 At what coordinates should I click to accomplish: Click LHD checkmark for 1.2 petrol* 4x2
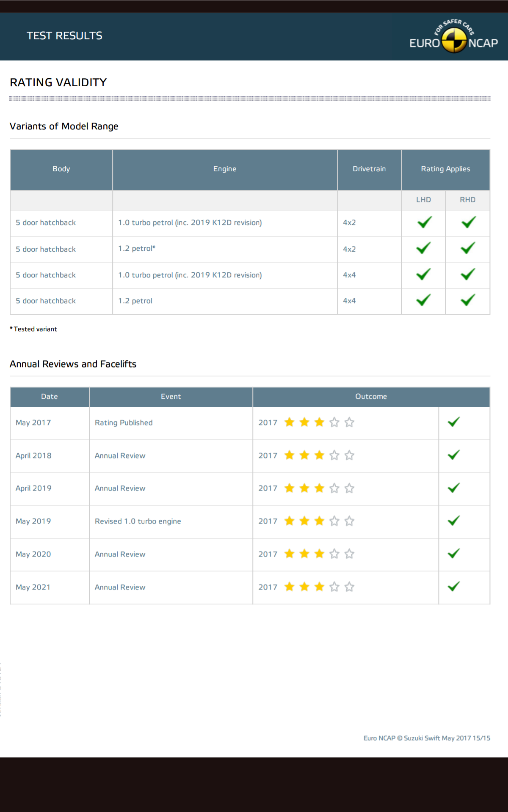pos(423,248)
